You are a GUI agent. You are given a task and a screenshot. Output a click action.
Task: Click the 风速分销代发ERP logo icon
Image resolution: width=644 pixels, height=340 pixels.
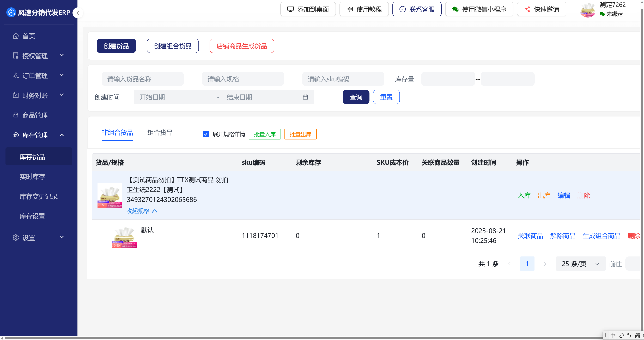[x=11, y=13]
